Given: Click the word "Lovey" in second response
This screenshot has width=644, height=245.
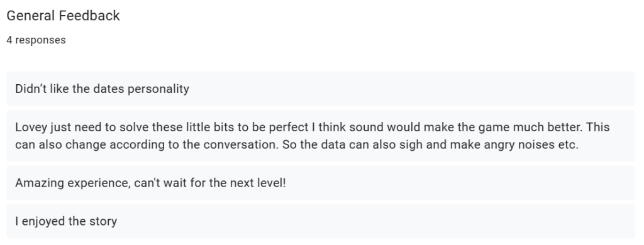Looking at the screenshot, I should tap(31, 128).
